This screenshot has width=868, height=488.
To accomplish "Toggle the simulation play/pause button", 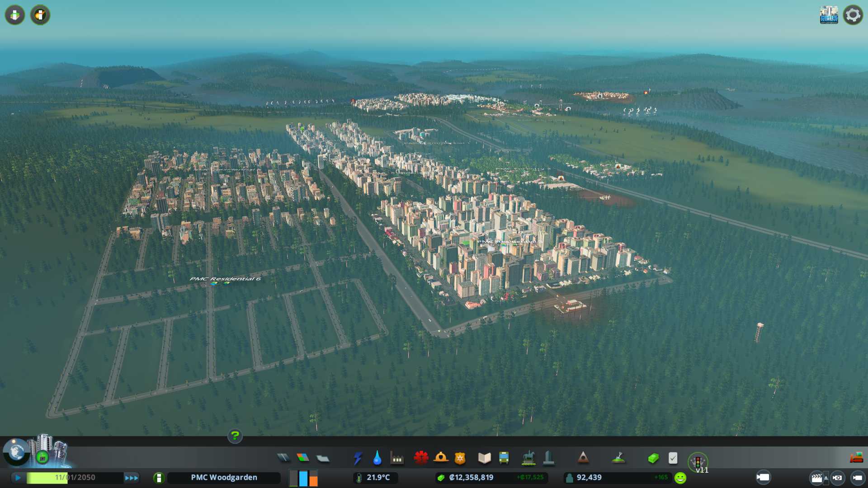I will click(x=18, y=478).
